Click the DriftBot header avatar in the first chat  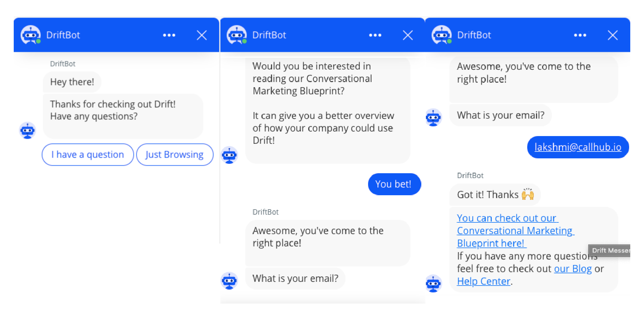[31, 35]
